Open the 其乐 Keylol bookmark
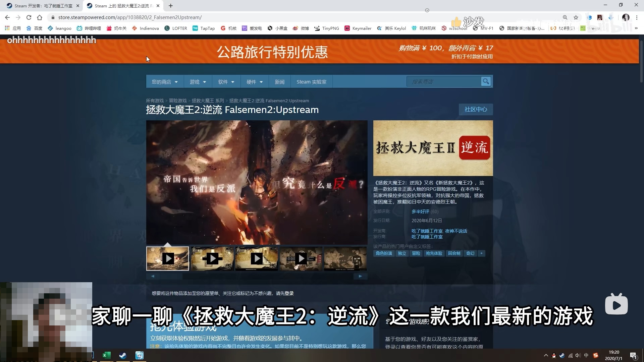 pyautogui.click(x=391, y=28)
